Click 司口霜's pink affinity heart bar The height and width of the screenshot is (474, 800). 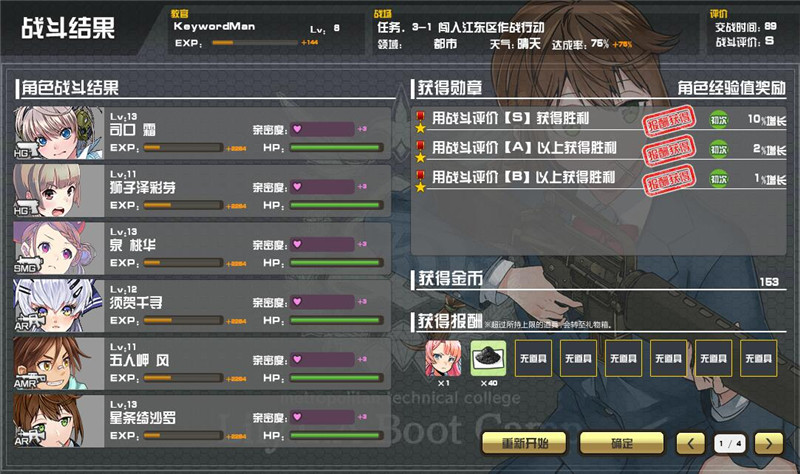[x=322, y=129]
